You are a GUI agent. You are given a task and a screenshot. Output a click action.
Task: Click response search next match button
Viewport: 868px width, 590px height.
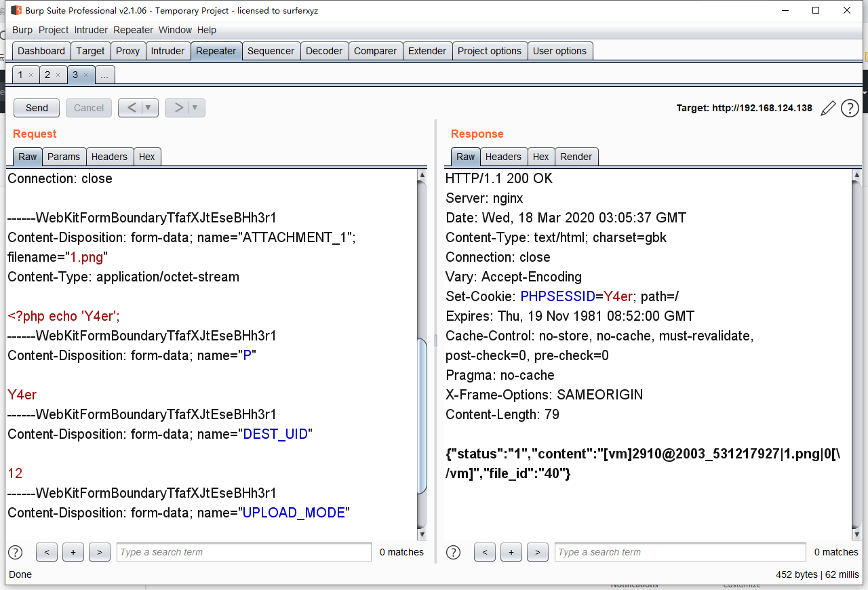click(x=537, y=552)
